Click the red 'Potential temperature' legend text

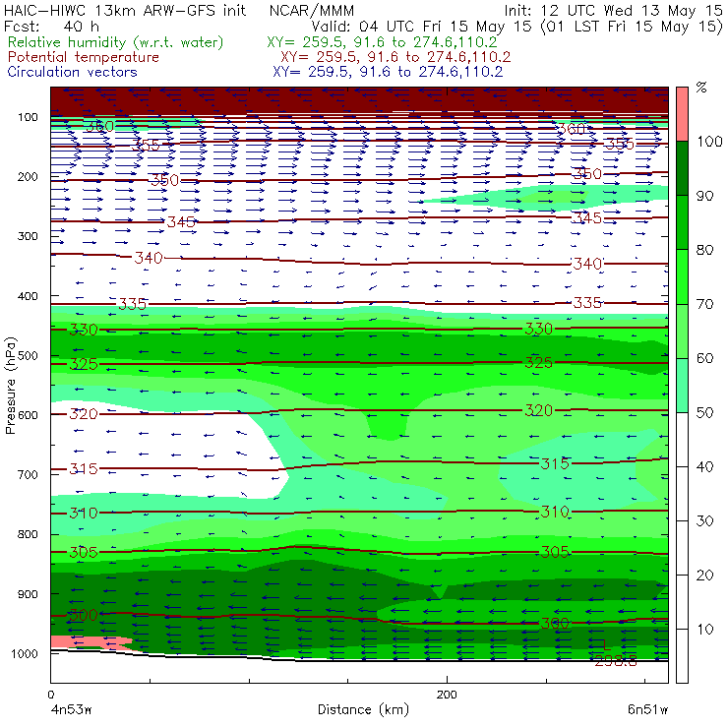(x=84, y=57)
